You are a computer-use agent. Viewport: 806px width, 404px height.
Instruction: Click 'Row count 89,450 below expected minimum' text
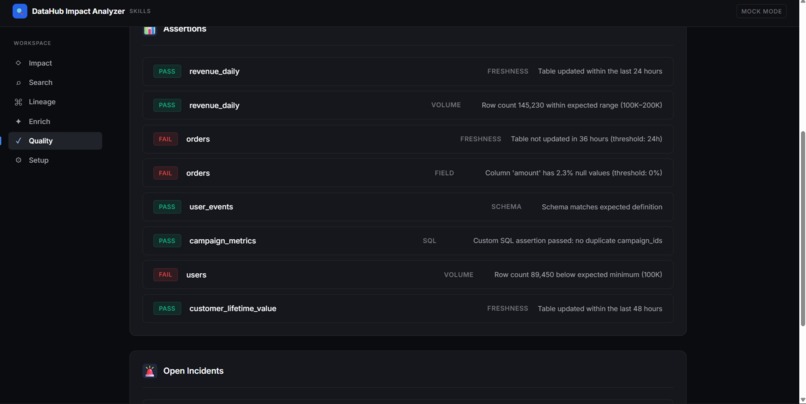(x=578, y=275)
